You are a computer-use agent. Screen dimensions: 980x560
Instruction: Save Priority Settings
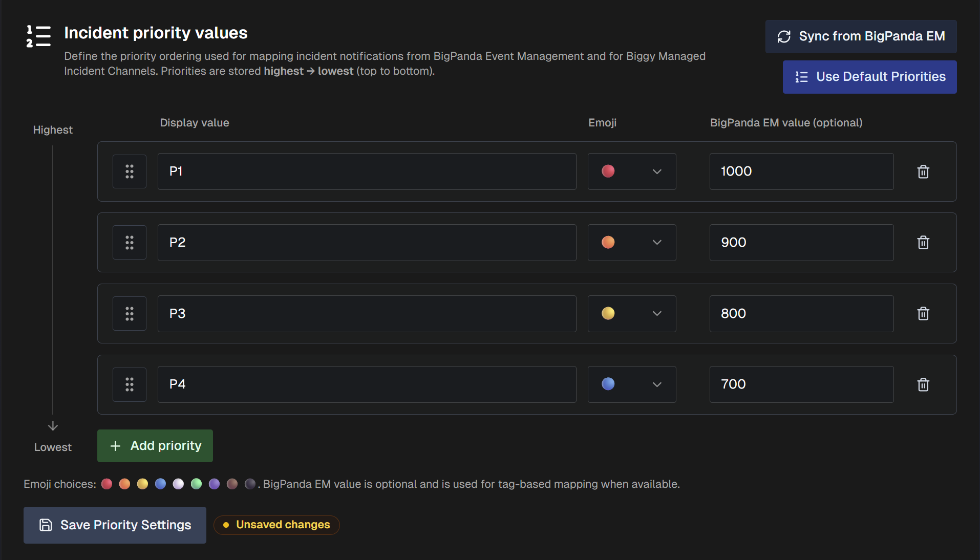[x=115, y=525]
